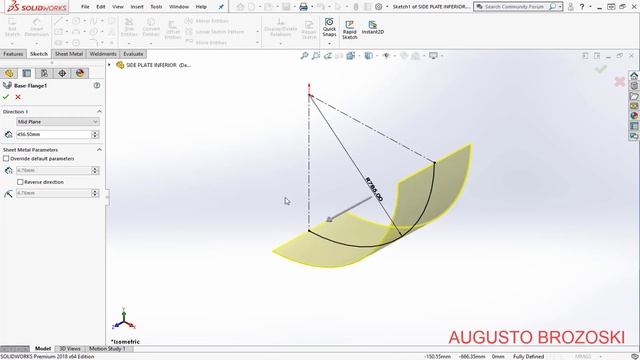640x360 pixels.
Task: Click the Zoom to Fit magnifier icon
Action: tap(304, 56)
